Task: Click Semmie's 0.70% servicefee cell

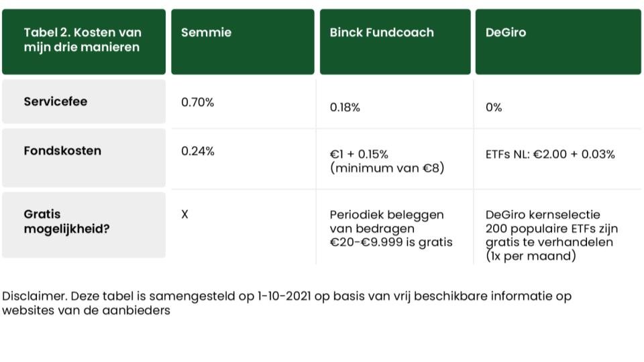Action: pos(198,103)
